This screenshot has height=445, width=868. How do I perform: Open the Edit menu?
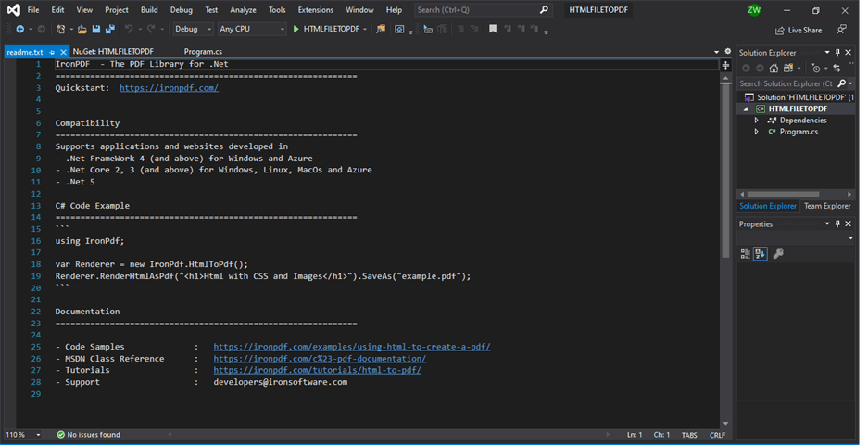click(57, 10)
